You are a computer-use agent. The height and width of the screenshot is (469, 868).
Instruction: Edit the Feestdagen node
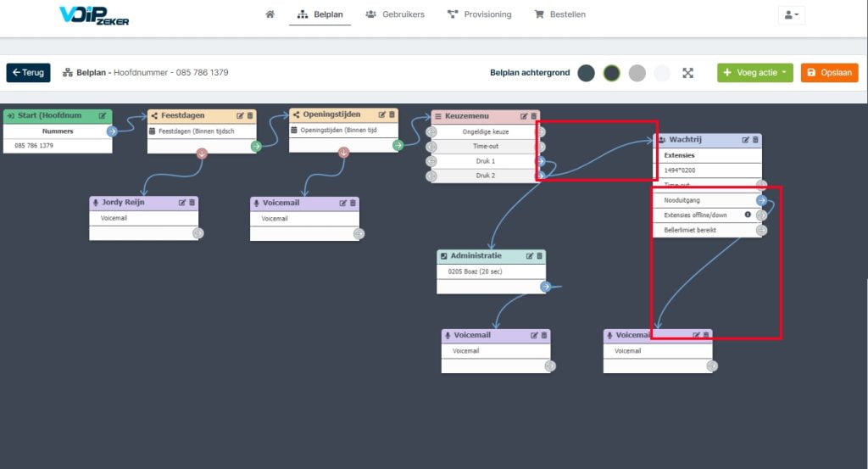240,115
